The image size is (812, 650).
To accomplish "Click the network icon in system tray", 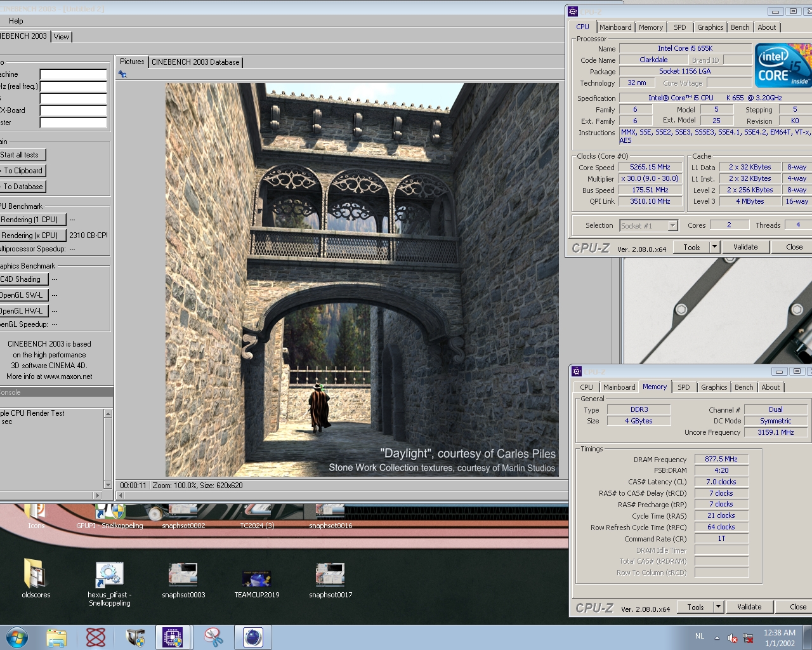I will click(748, 638).
